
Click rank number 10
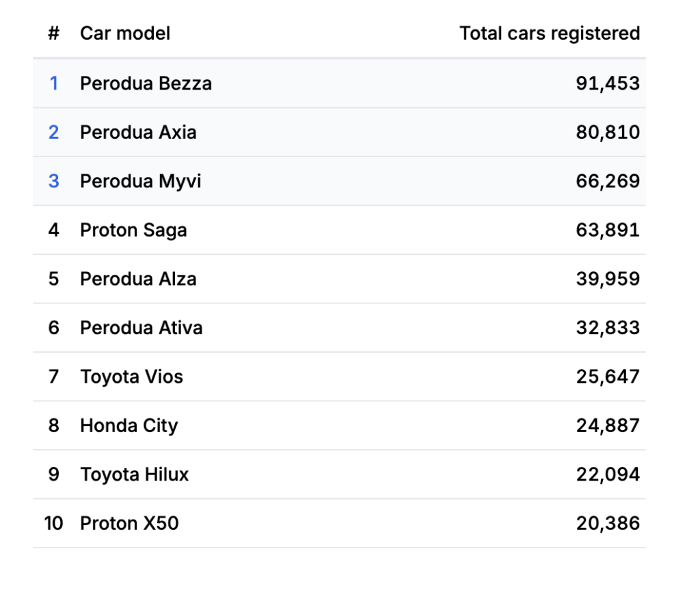[x=53, y=524]
